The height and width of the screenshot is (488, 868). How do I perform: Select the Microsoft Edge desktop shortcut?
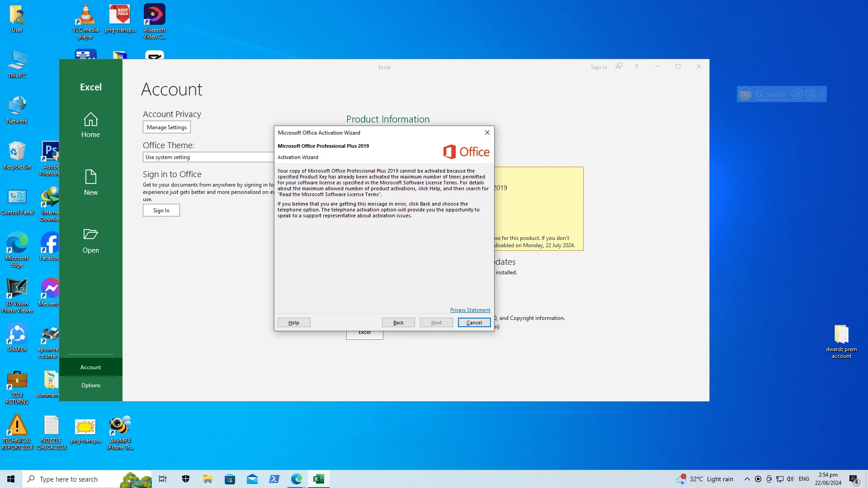[x=17, y=250]
